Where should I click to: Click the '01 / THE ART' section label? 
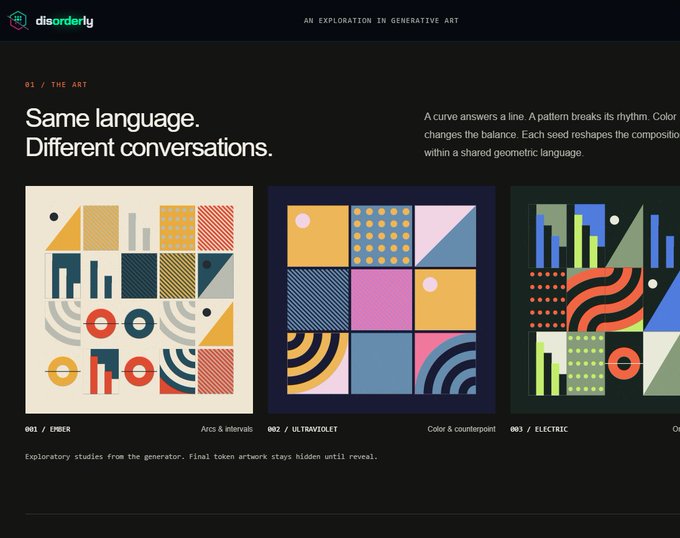click(x=56, y=85)
